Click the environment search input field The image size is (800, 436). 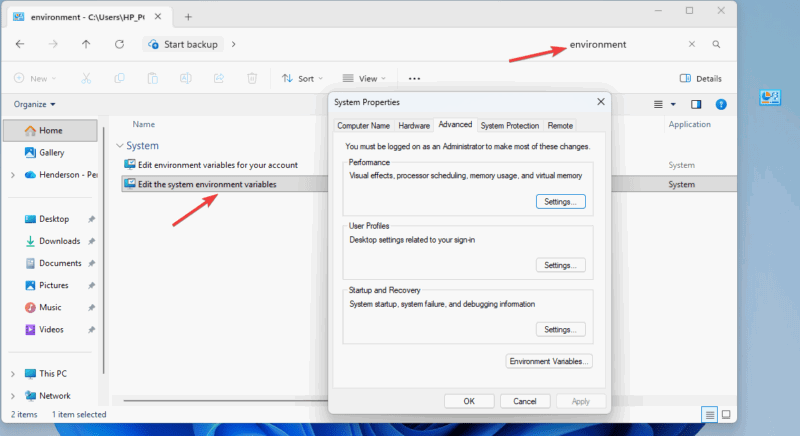click(x=620, y=44)
